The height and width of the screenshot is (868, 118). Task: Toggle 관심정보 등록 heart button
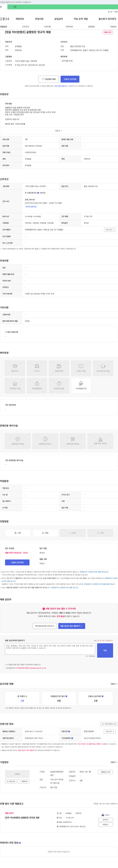pyautogui.click(x=49, y=79)
